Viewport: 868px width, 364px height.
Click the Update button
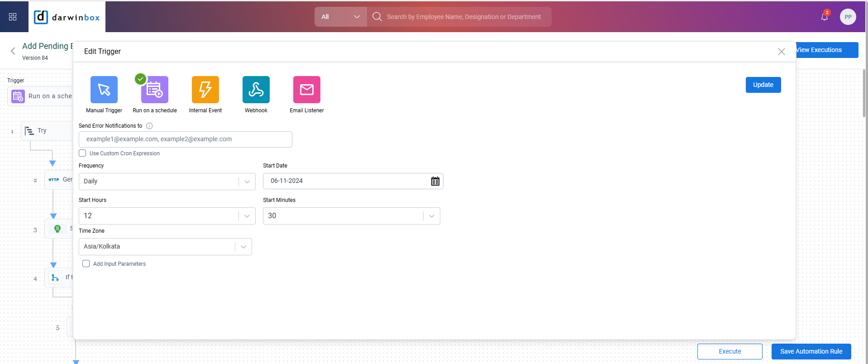pyautogui.click(x=763, y=85)
